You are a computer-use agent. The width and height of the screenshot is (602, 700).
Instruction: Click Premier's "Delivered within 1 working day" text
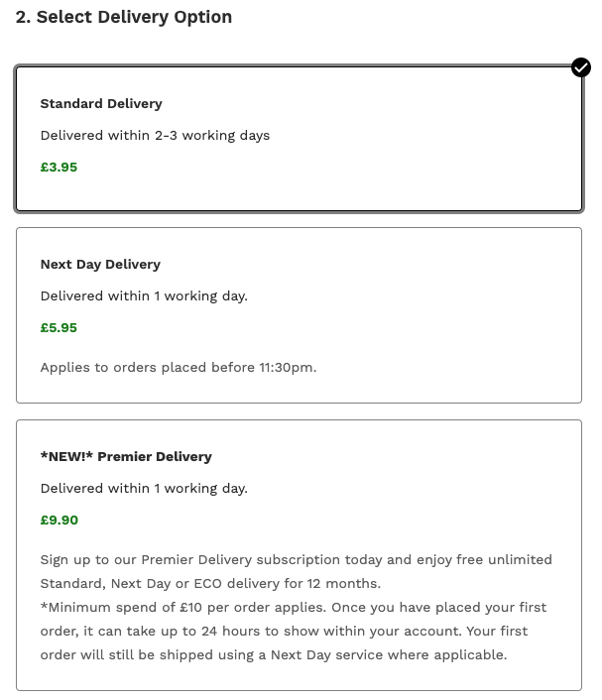[144, 488]
